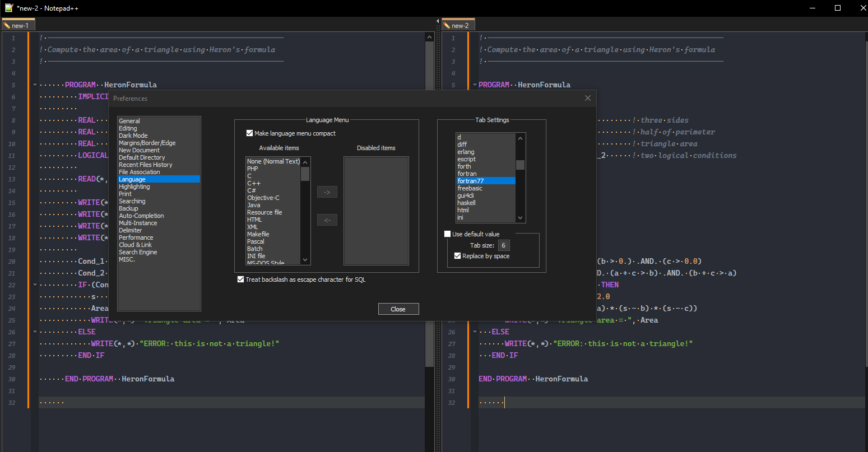Screen dimensions: 868x452
Task: Toggle Make language menu compact checkbox
Action: [291, 133]
